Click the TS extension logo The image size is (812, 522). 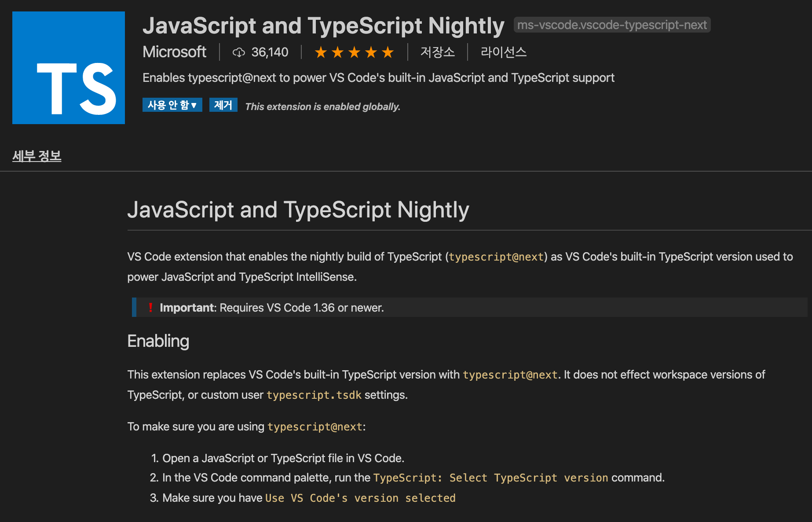coord(68,68)
